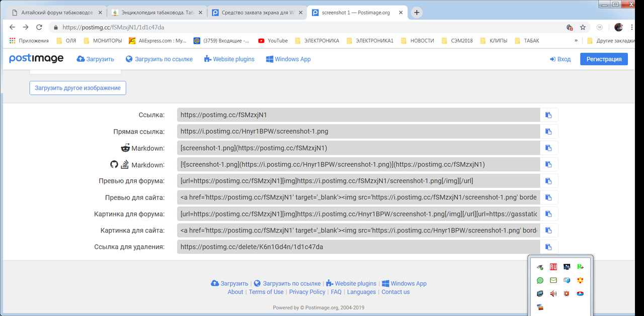The width and height of the screenshot is (644, 316).
Task: Click the Postimage logo
Action: [x=36, y=59]
